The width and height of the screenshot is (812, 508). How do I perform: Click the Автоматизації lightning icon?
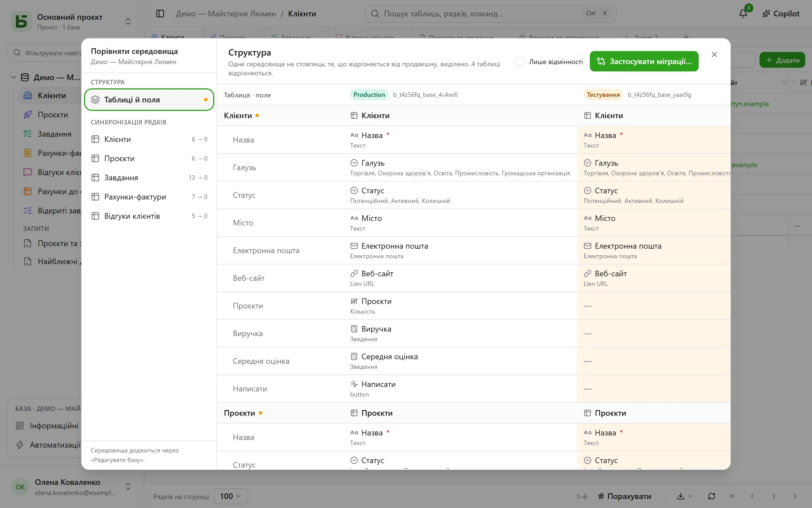click(x=20, y=445)
